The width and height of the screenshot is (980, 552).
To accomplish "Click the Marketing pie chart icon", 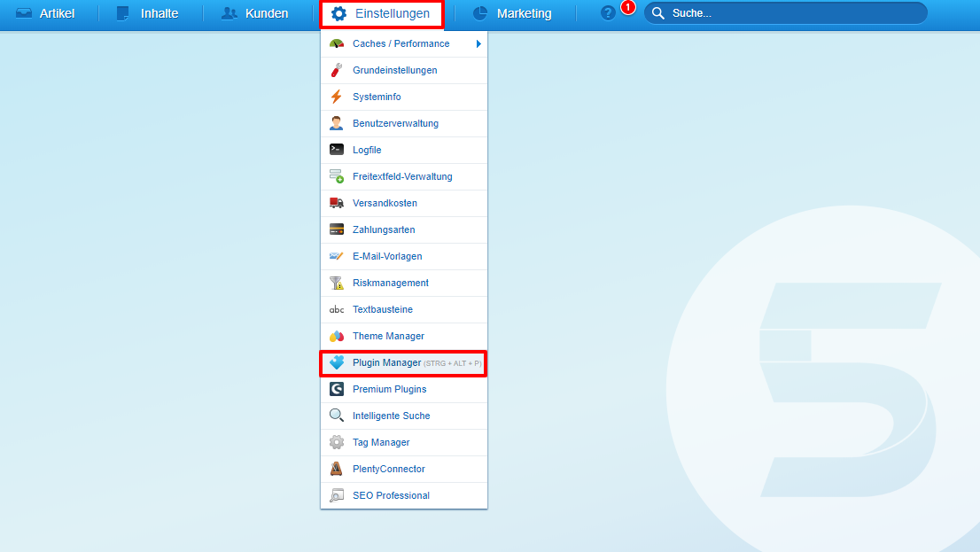I will point(480,13).
